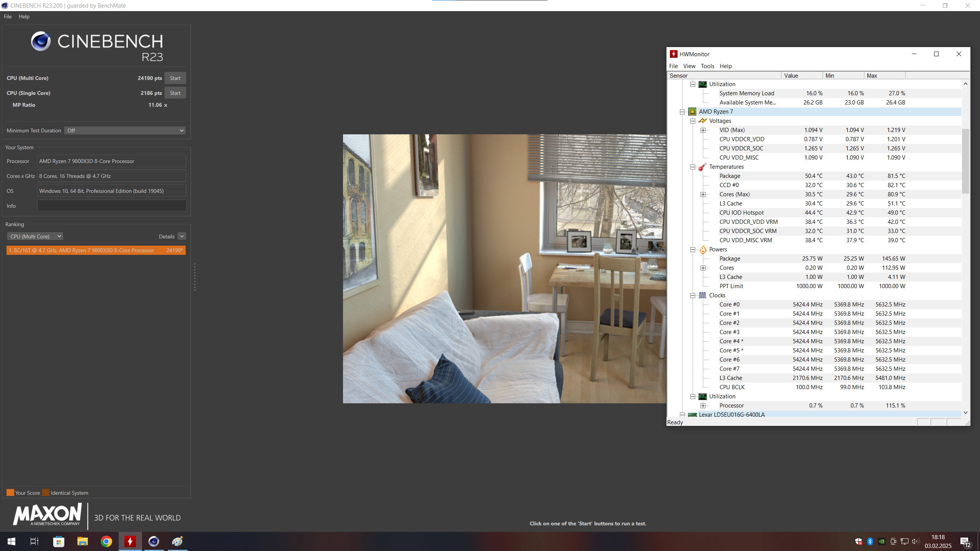980x551 pixels.
Task: Click the Bluetooth tray icon
Action: [x=870, y=541]
